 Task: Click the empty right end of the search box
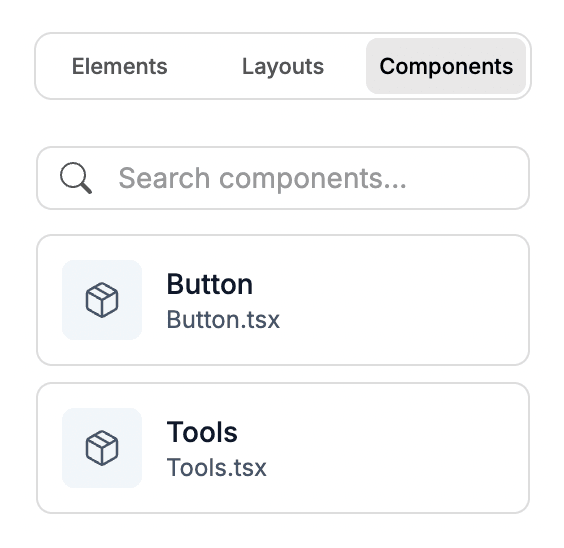[468, 178]
